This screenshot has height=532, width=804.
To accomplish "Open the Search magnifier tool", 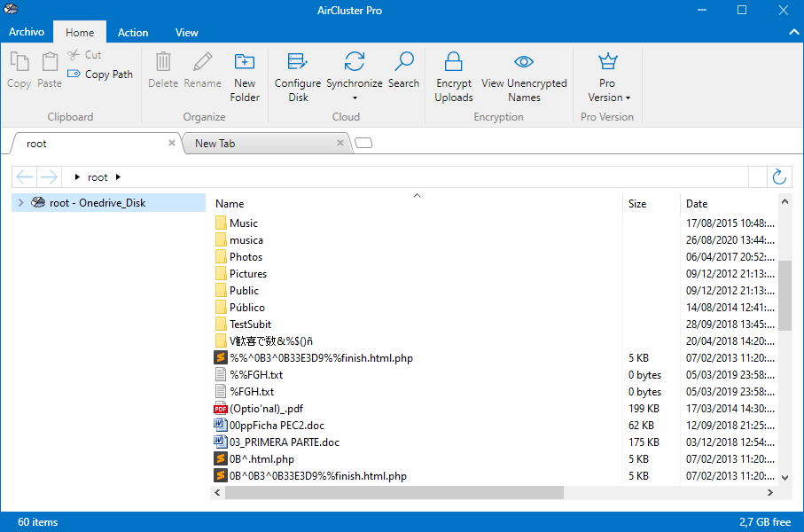I will pos(403,70).
